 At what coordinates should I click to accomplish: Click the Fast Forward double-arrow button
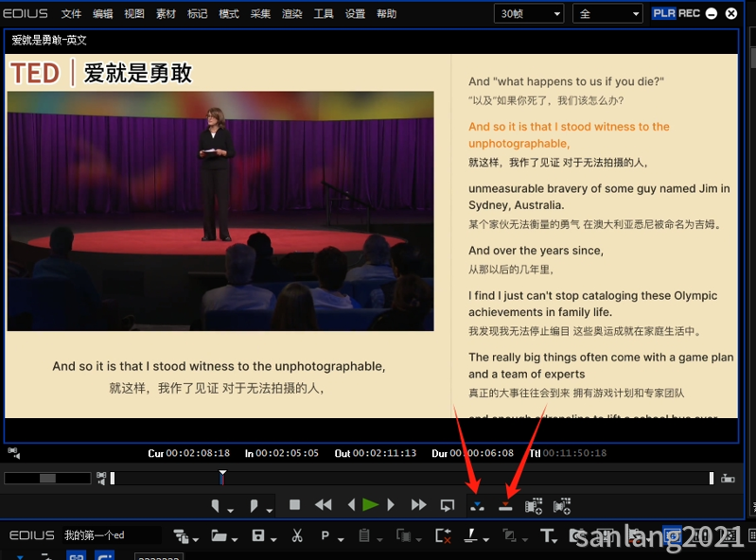pyautogui.click(x=418, y=505)
